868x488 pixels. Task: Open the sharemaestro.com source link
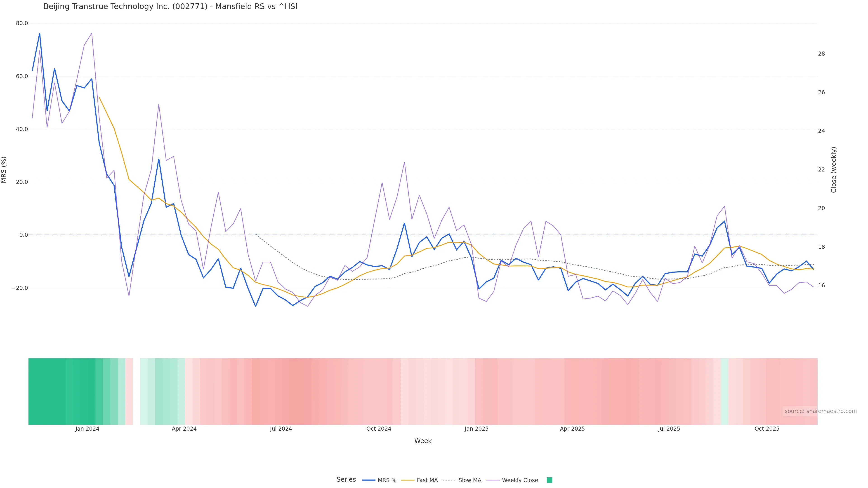pyautogui.click(x=820, y=411)
